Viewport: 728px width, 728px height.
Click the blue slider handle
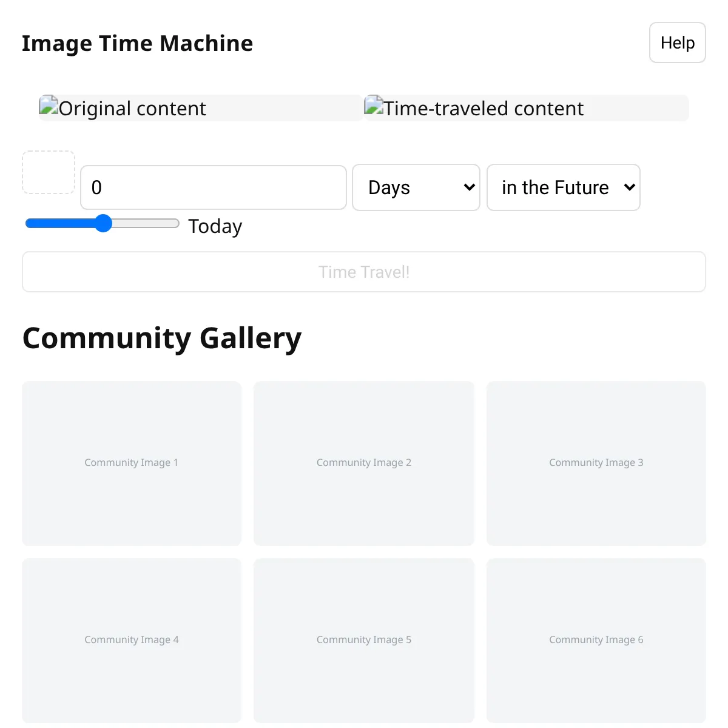104,223
